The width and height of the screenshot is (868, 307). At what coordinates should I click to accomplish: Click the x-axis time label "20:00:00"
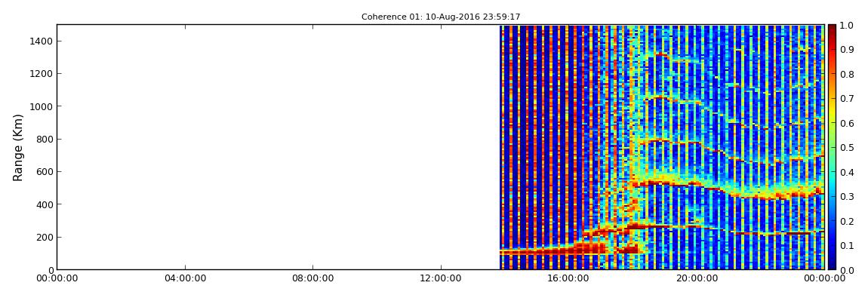tap(697, 279)
